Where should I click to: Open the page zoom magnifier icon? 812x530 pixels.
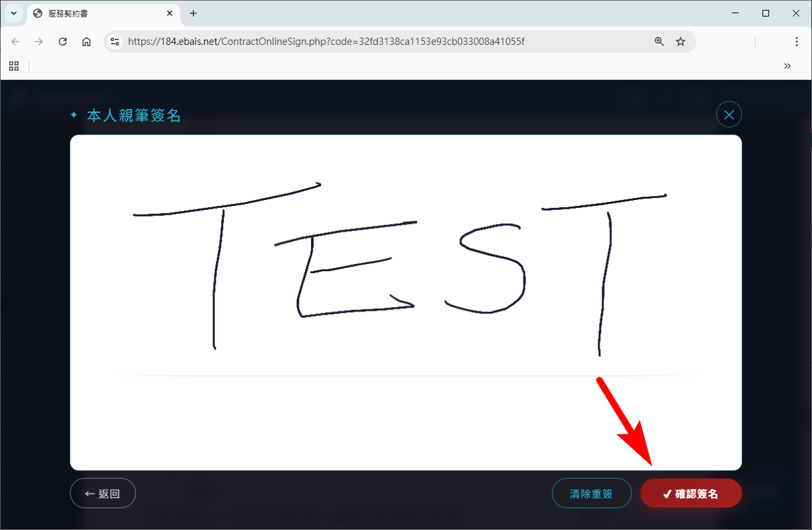(659, 42)
